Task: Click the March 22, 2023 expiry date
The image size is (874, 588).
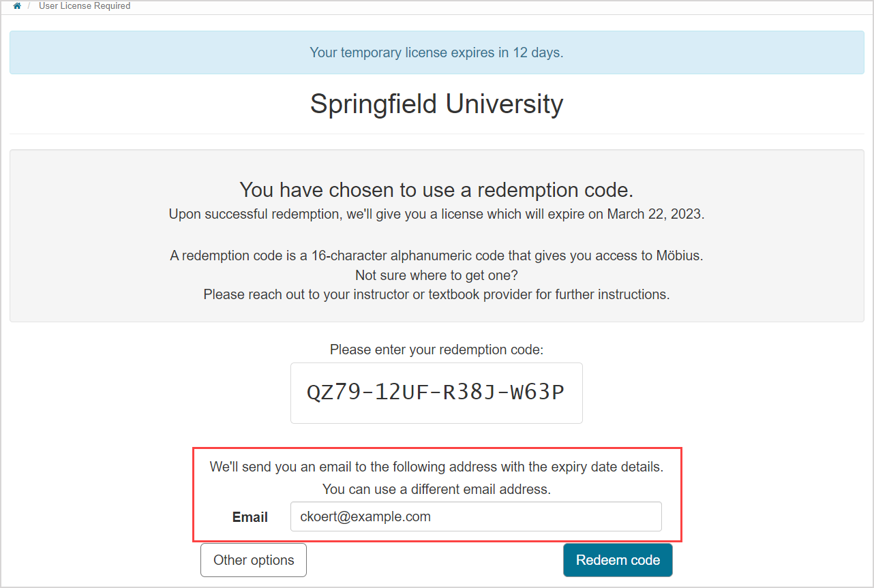Action: pos(655,214)
